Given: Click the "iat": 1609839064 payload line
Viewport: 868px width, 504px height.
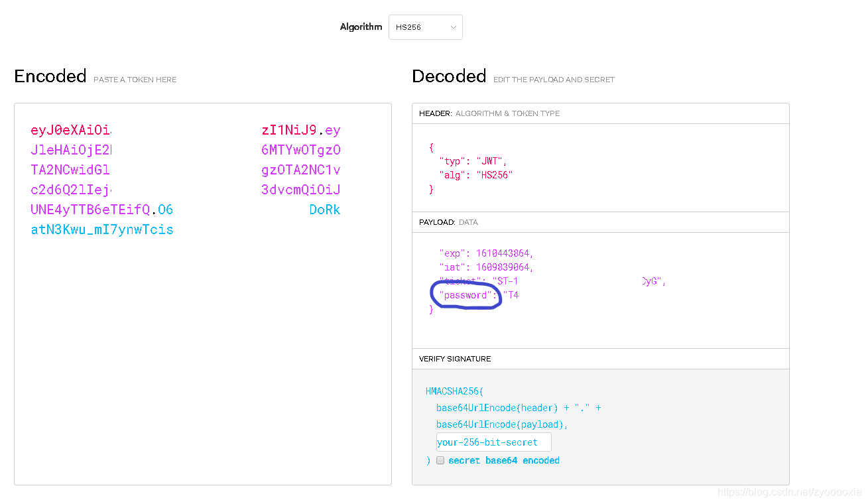Looking at the screenshot, I should [486, 267].
